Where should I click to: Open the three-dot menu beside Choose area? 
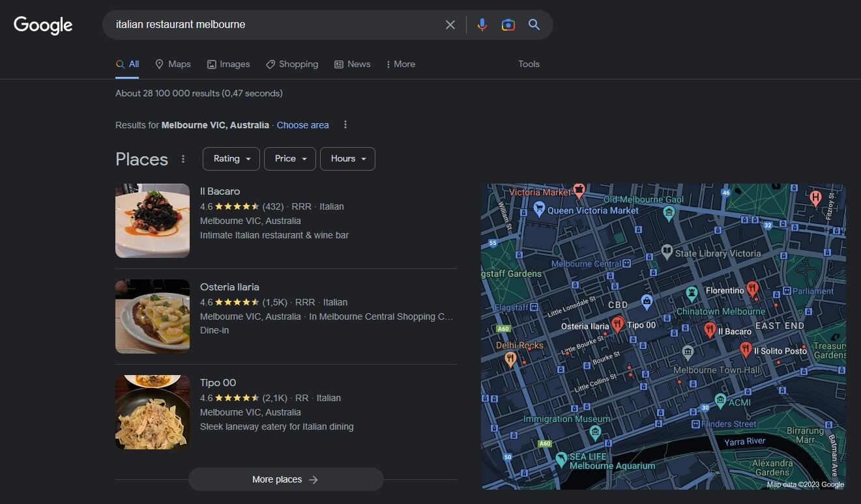click(x=345, y=125)
